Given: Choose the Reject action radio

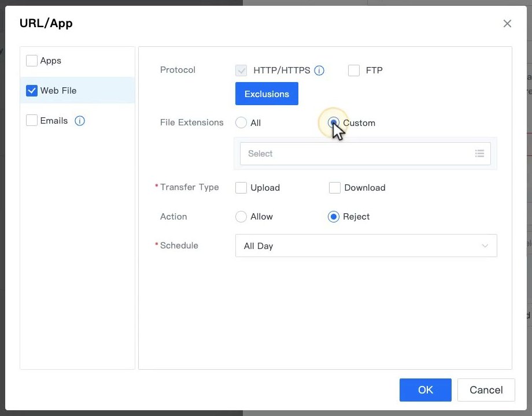Looking at the screenshot, I should point(334,216).
